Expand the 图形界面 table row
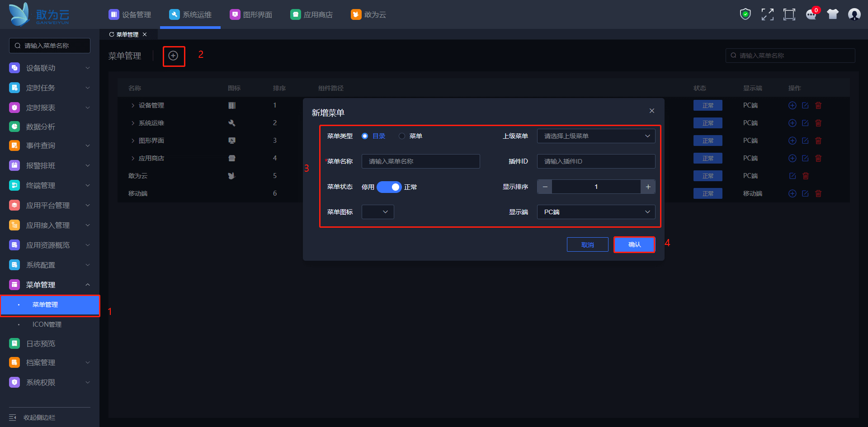 (x=133, y=141)
